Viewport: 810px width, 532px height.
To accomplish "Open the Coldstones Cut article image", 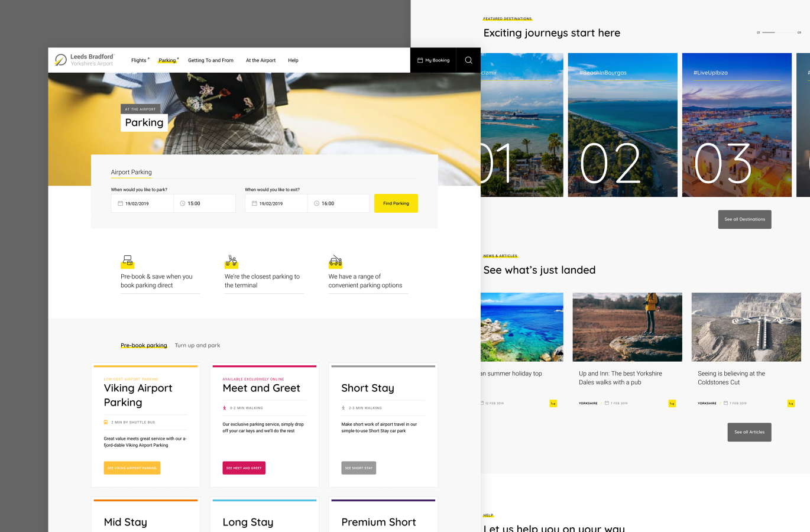I will (x=746, y=327).
